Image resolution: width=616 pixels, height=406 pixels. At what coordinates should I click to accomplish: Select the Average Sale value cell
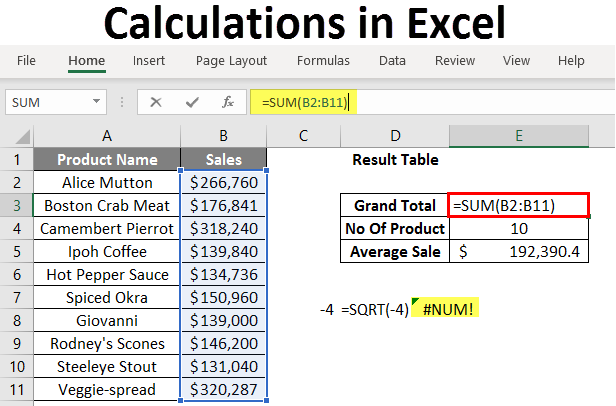coord(519,252)
